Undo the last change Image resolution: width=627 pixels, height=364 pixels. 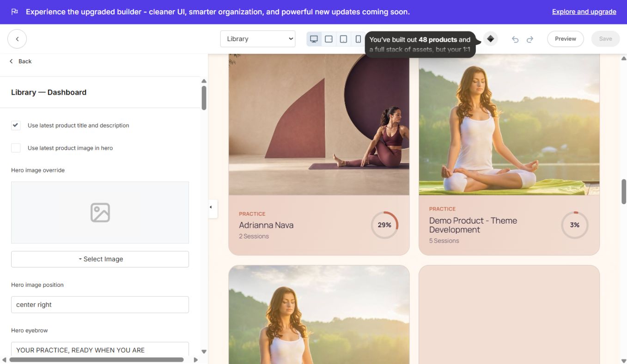click(515, 39)
